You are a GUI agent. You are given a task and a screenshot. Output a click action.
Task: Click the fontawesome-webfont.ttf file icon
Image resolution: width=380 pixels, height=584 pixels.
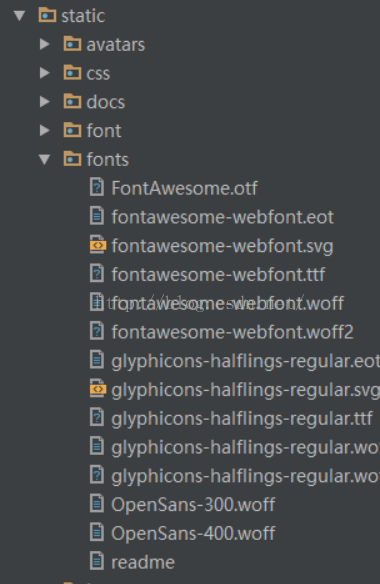(97, 273)
